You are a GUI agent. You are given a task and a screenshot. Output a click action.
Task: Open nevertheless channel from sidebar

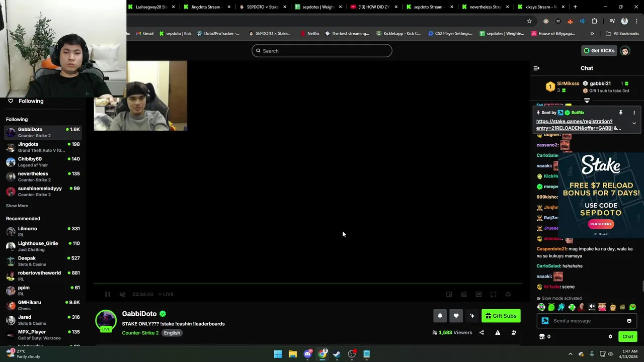[43, 176]
